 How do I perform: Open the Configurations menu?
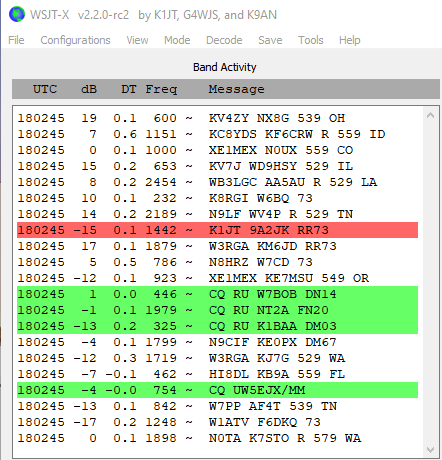click(75, 40)
